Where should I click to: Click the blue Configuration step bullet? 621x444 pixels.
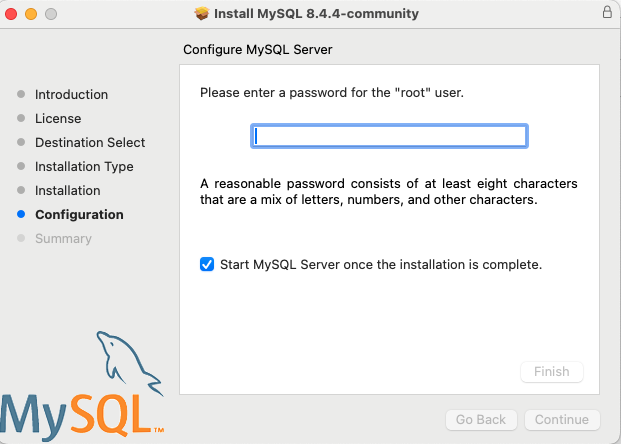pyautogui.click(x=21, y=215)
